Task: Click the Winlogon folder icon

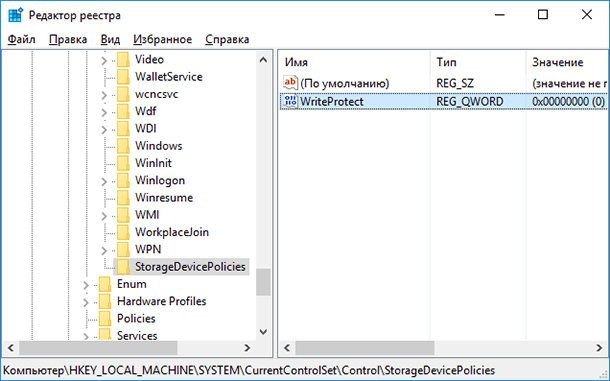Action: click(123, 181)
